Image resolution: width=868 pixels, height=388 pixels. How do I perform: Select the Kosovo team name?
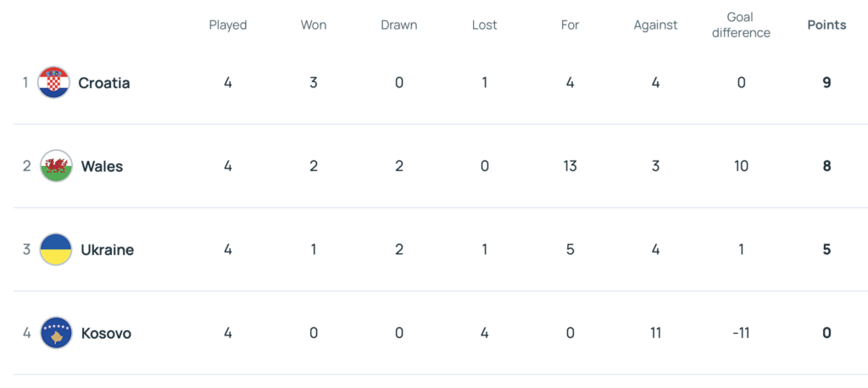tap(106, 333)
